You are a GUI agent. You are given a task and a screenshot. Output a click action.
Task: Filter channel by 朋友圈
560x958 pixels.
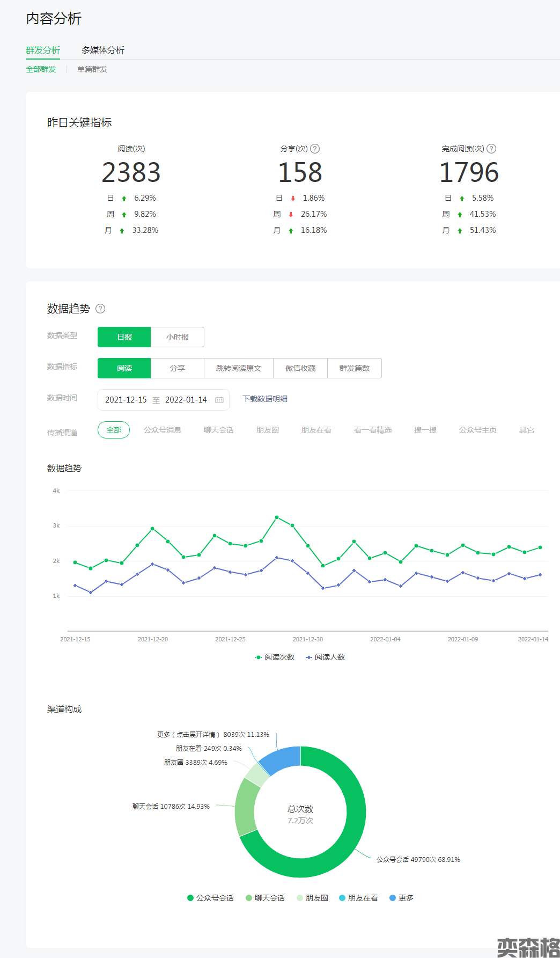(x=267, y=430)
